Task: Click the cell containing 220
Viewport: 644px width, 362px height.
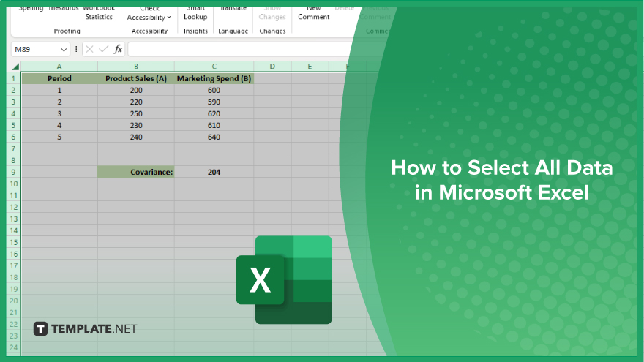Action: pyautogui.click(x=136, y=102)
